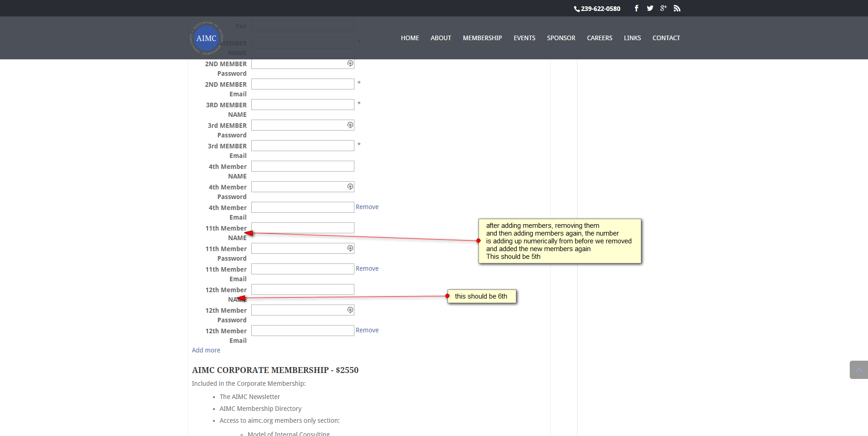Image resolution: width=868 pixels, height=436 pixels.
Task: Open the LINKS menu item
Action: 632,38
